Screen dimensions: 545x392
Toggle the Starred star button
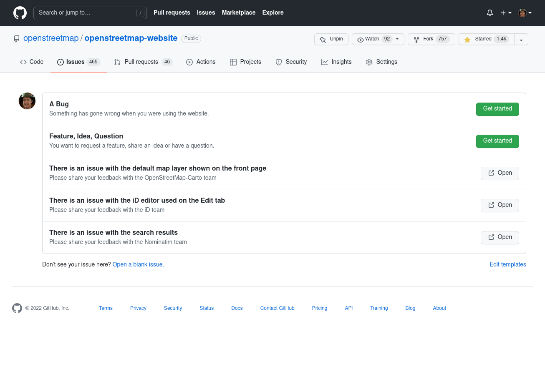click(x=487, y=39)
